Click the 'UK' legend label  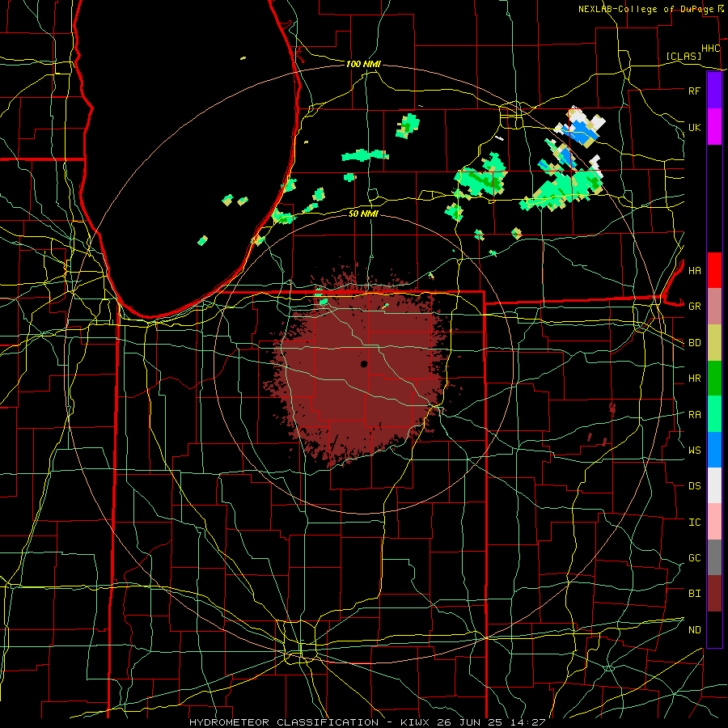[694, 127]
